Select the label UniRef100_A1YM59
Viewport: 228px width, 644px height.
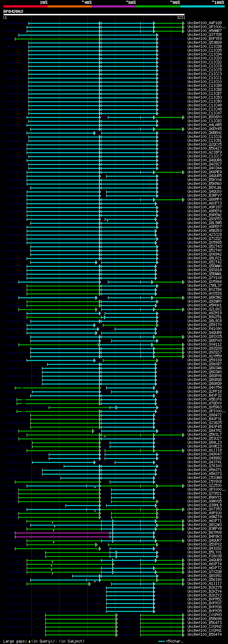point(204,356)
